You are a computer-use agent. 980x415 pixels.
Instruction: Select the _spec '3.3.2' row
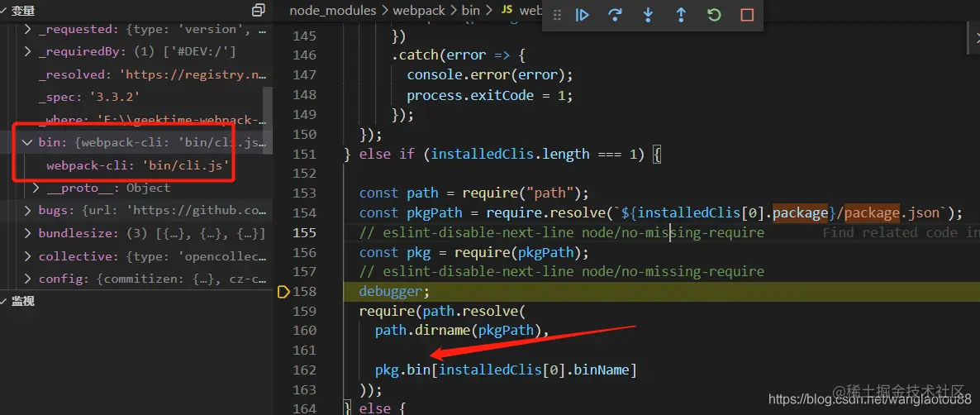(136, 97)
